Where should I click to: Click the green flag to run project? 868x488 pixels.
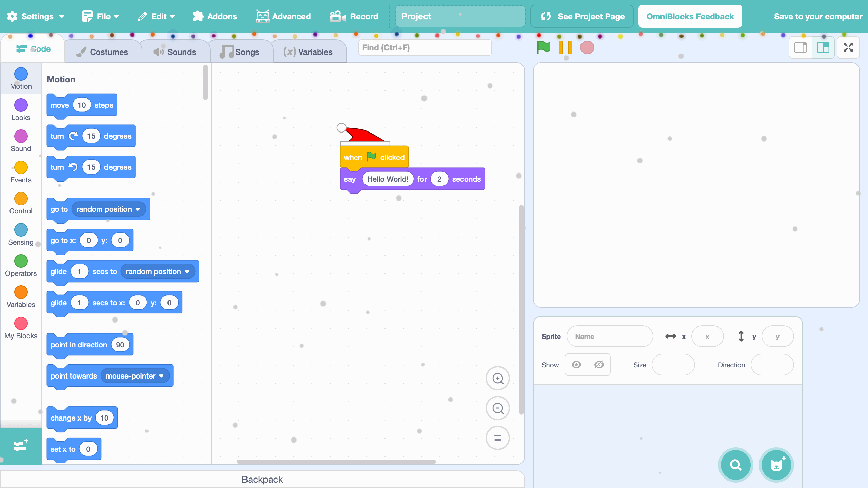[x=544, y=47]
